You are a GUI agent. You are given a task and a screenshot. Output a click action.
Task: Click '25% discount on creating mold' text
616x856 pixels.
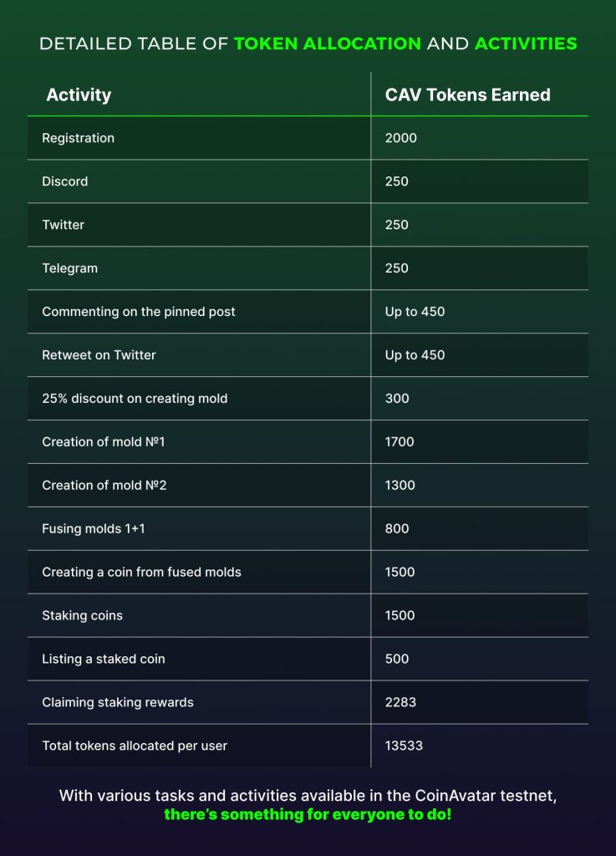click(x=135, y=399)
